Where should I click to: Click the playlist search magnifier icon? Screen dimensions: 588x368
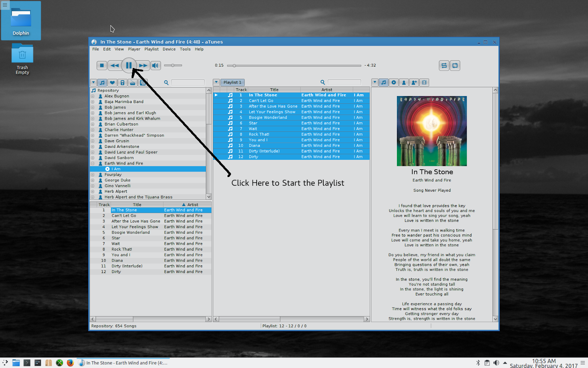323,82
